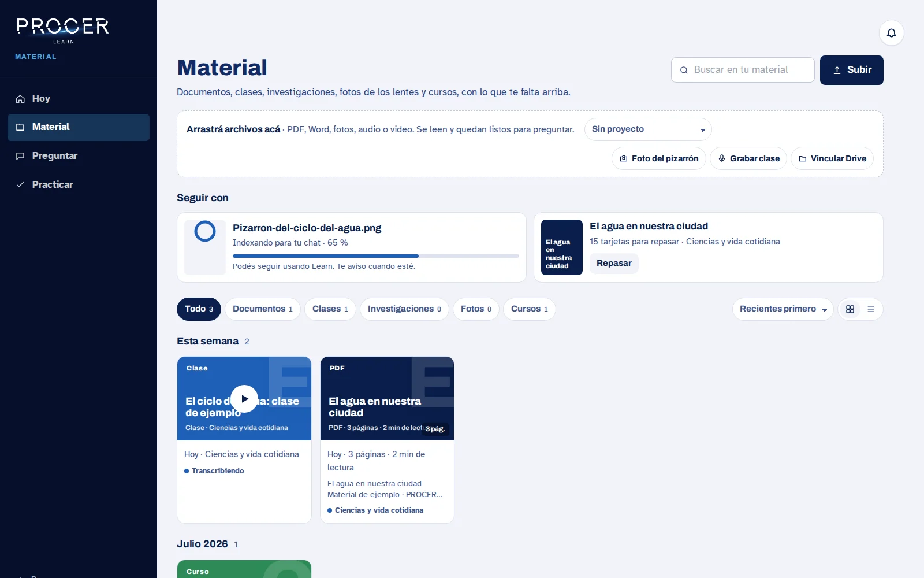Click the Repasar button
Screen dimensions: 924x578
[614, 264]
